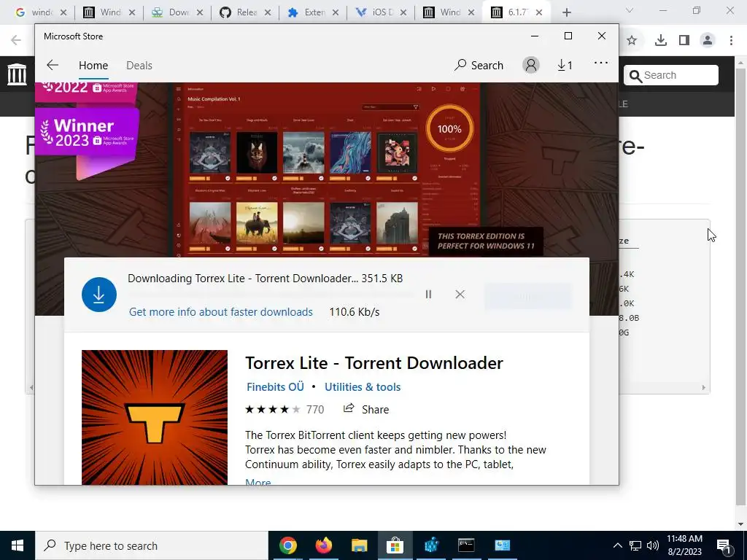Open the Store user account icon
The height and width of the screenshot is (560, 747).
(531, 65)
